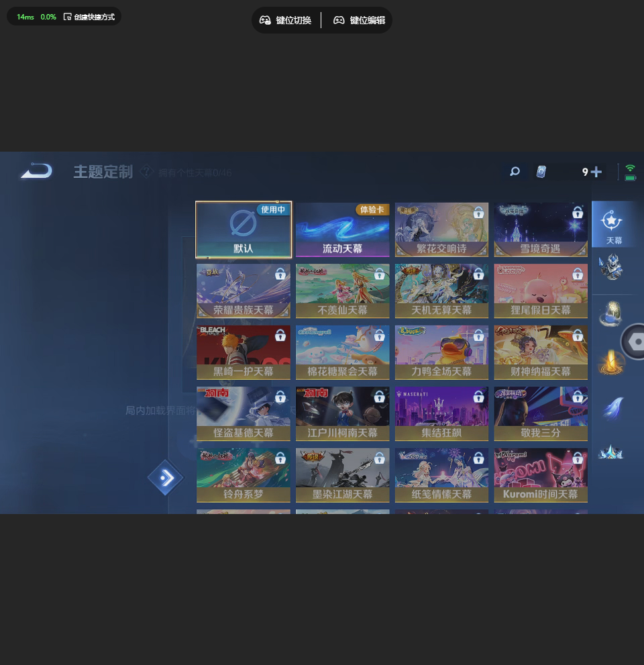Click the back arrow icon at top-left
The height and width of the screenshot is (665, 644).
[35, 171]
